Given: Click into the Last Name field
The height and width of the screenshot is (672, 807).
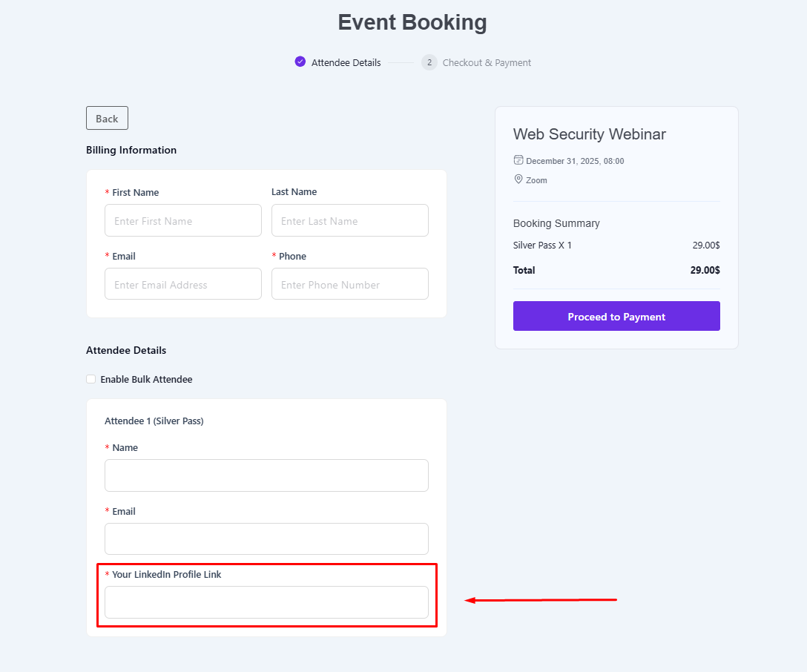Looking at the screenshot, I should click(x=350, y=221).
